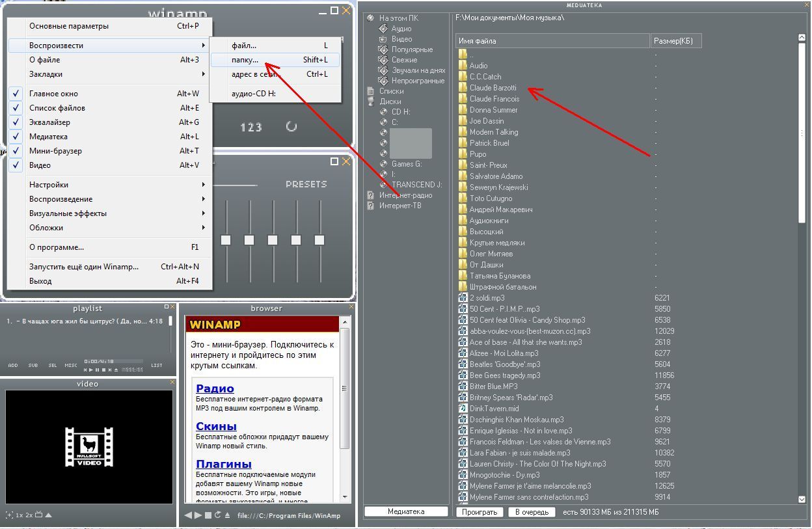
Task: Click the CD H: disc icon
Action: 384,112
